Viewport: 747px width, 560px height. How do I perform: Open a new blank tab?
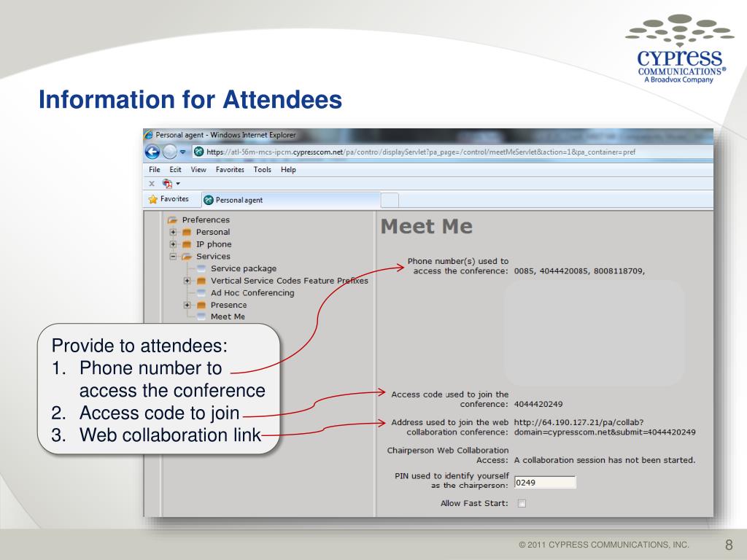(x=390, y=201)
